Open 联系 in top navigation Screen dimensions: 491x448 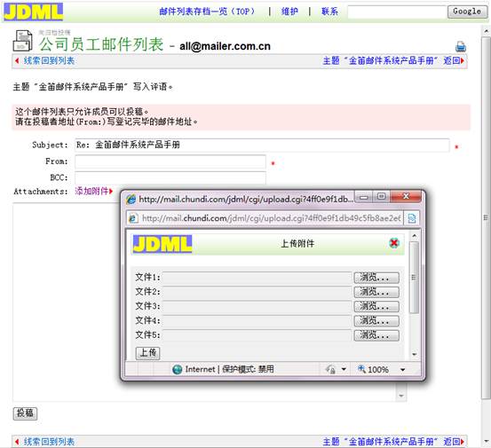329,12
